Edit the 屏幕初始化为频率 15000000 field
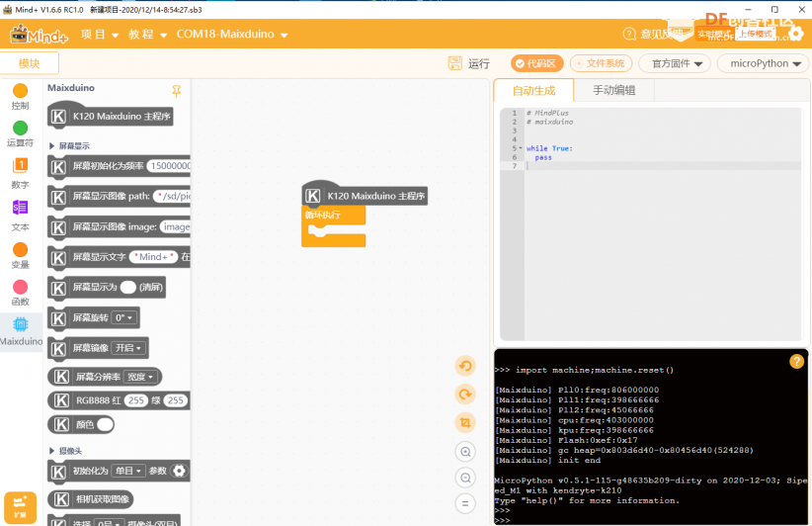The image size is (812, 526). [169, 166]
